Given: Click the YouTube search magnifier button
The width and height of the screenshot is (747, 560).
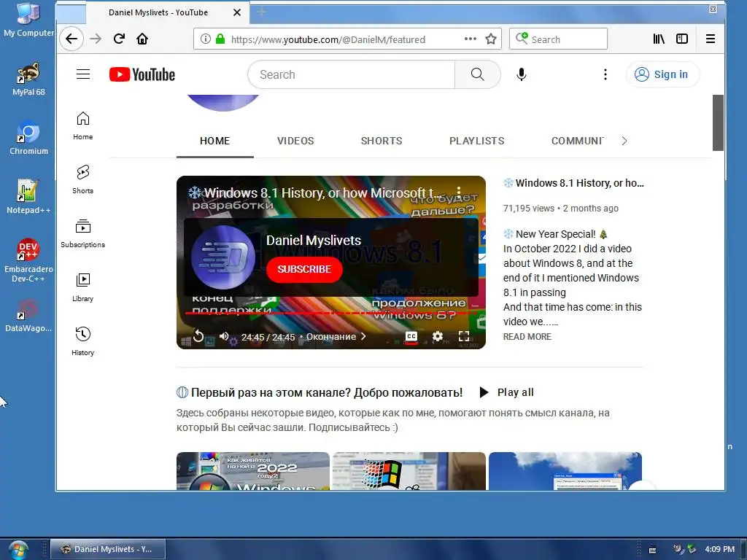Looking at the screenshot, I should pos(477,74).
